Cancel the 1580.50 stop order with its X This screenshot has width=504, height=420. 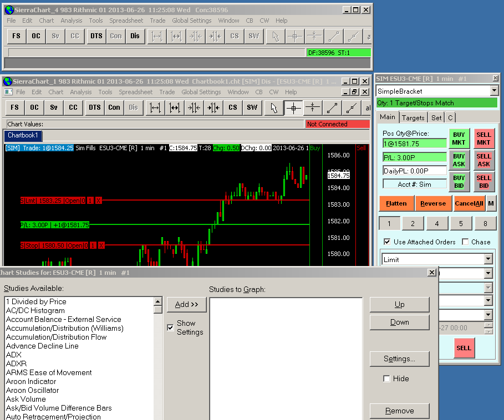(101, 245)
